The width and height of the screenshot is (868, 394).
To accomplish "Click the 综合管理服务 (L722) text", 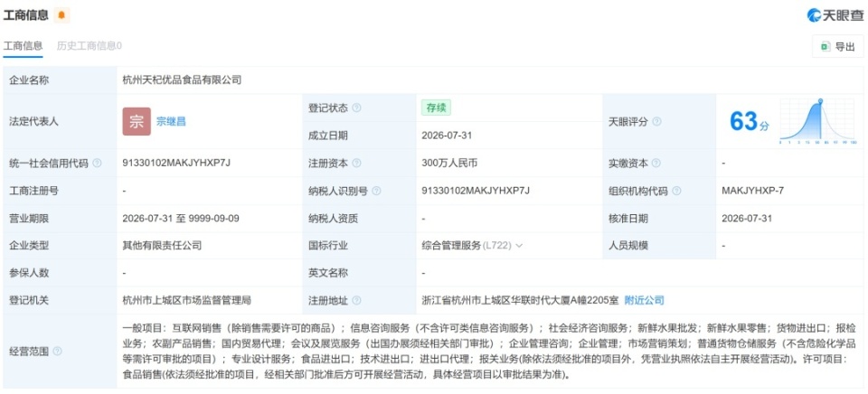I will pos(467,246).
